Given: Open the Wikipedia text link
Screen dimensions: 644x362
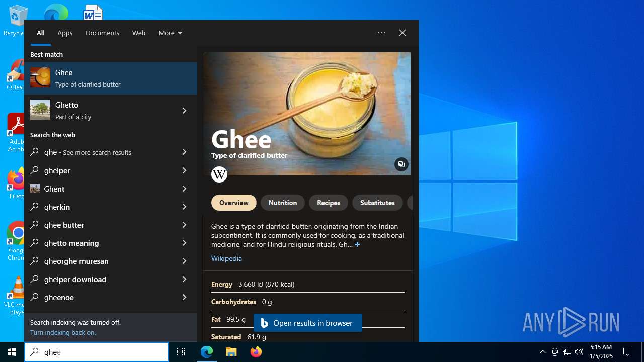Looking at the screenshot, I should (226, 258).
